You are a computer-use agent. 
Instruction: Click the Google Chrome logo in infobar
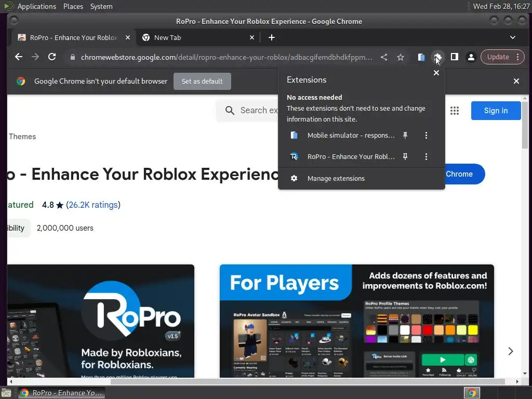[21, 81]
